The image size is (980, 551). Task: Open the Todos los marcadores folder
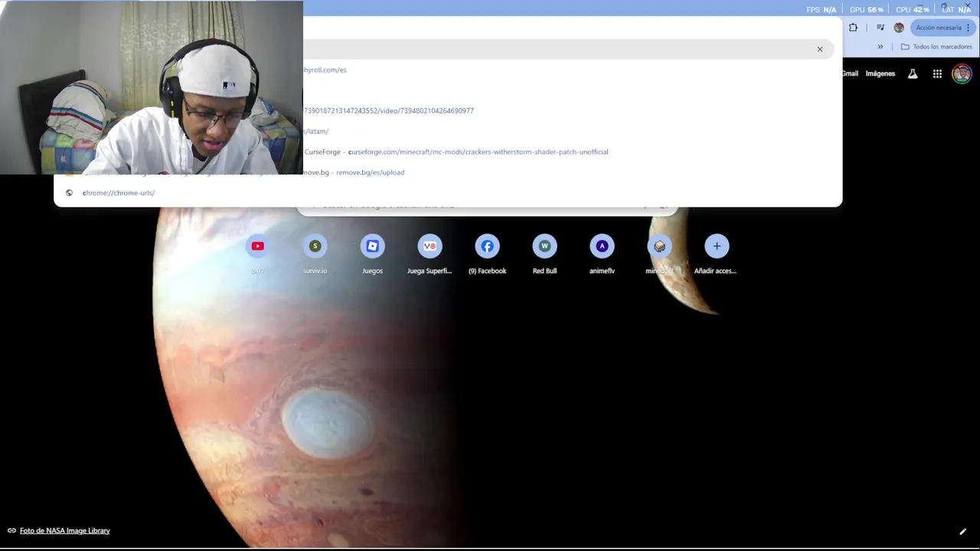coord(936,47)
